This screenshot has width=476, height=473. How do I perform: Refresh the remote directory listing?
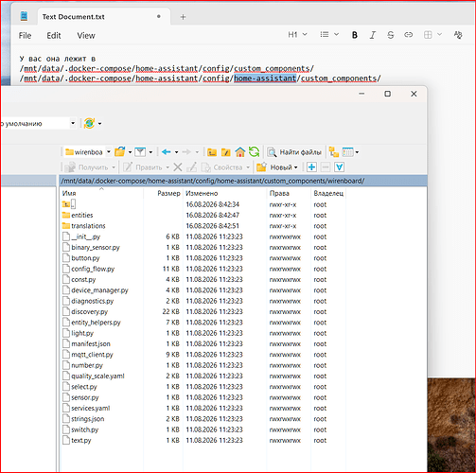(254, 152)
